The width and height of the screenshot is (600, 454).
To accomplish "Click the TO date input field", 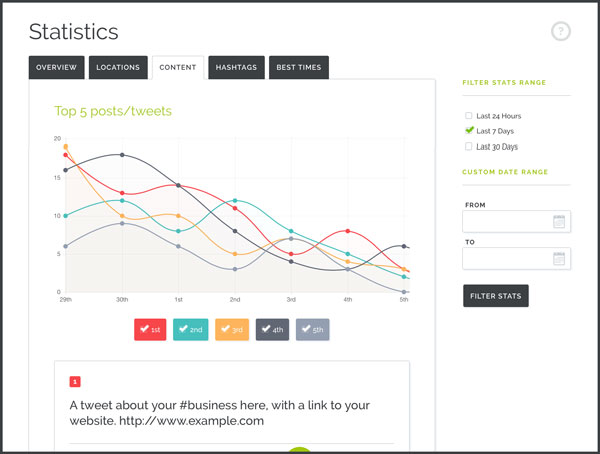I will [x=507, y=259].
